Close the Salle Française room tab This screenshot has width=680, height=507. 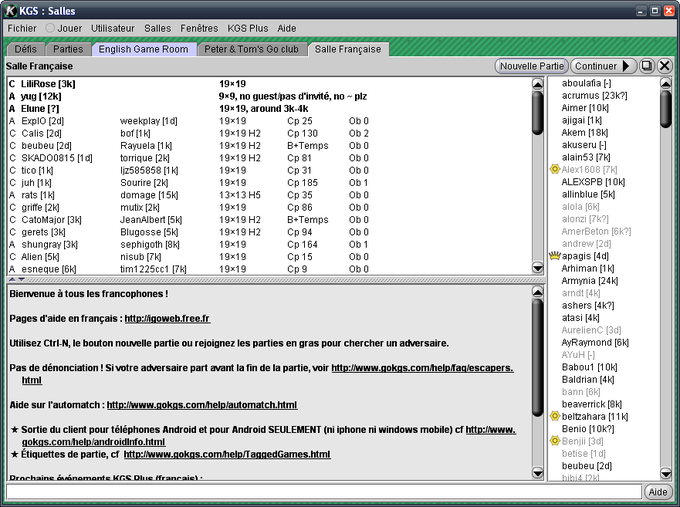[x=664, y=66]
